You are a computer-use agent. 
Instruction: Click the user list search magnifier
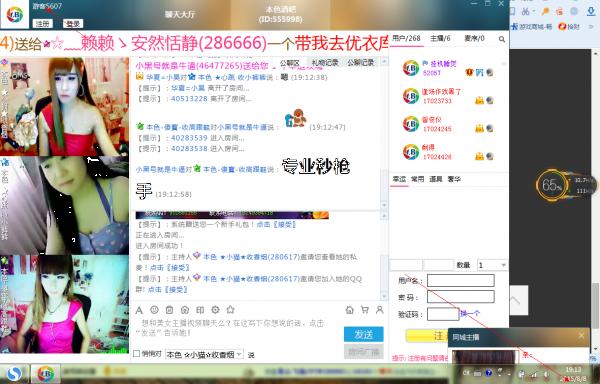pos(502,39)
